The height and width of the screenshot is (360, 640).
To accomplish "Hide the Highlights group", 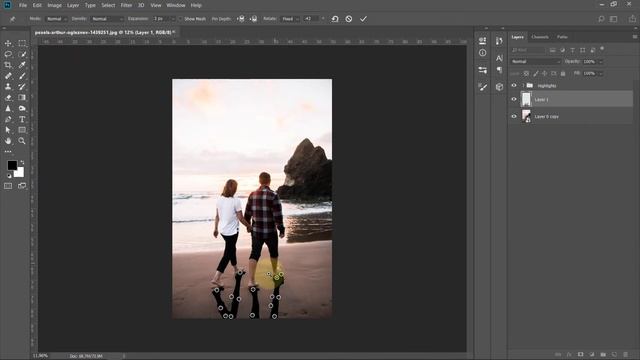I will [514, 85].
